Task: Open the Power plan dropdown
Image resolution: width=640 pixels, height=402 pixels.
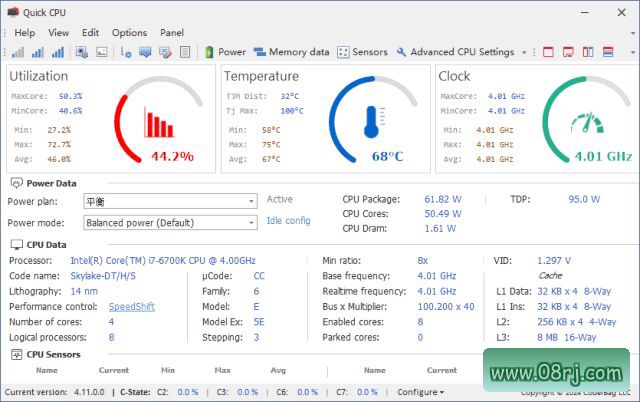Action: pos(170,200)
